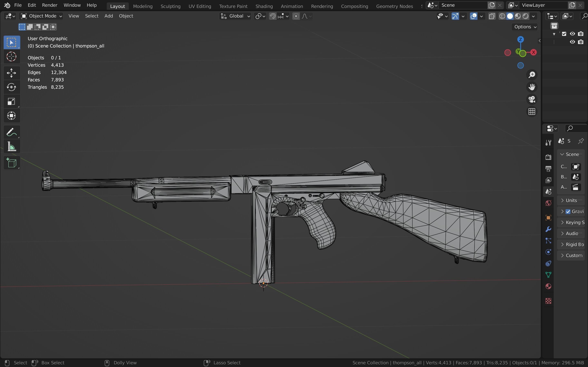
Task: Activate the Rotate tool
Action: coord(11,87)
